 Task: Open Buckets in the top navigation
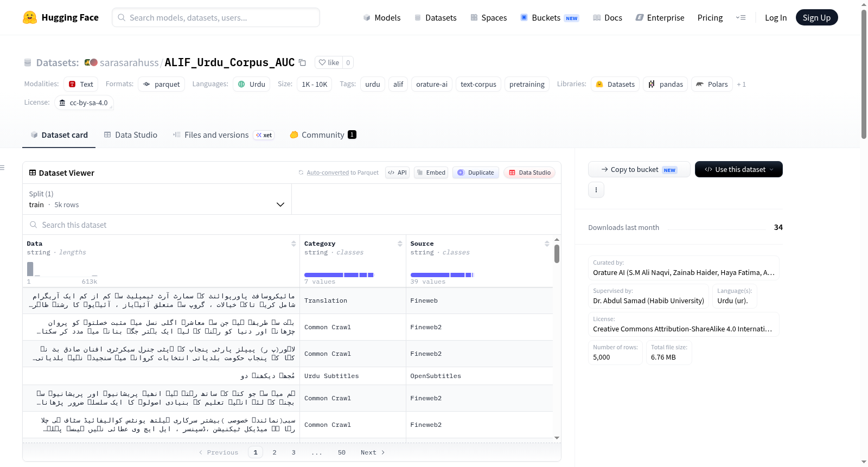(x=550, y=17)
